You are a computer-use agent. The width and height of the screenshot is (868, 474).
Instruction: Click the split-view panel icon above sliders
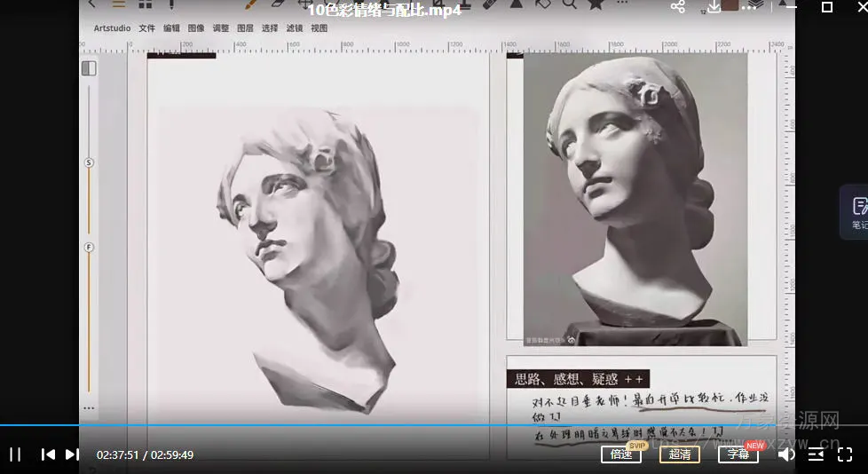[89, 68]
